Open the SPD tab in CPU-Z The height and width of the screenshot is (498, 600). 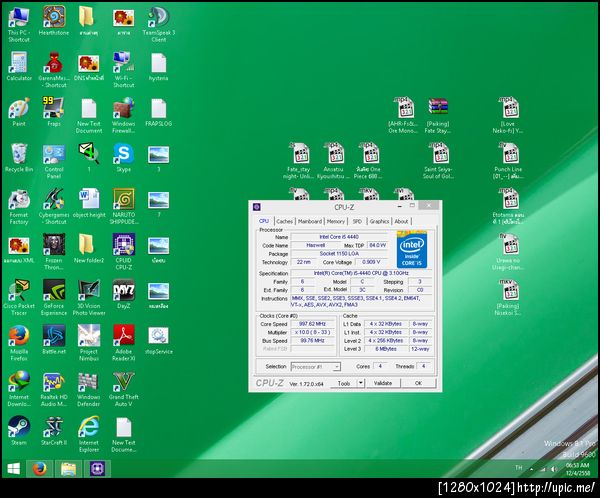click(357, 221)
